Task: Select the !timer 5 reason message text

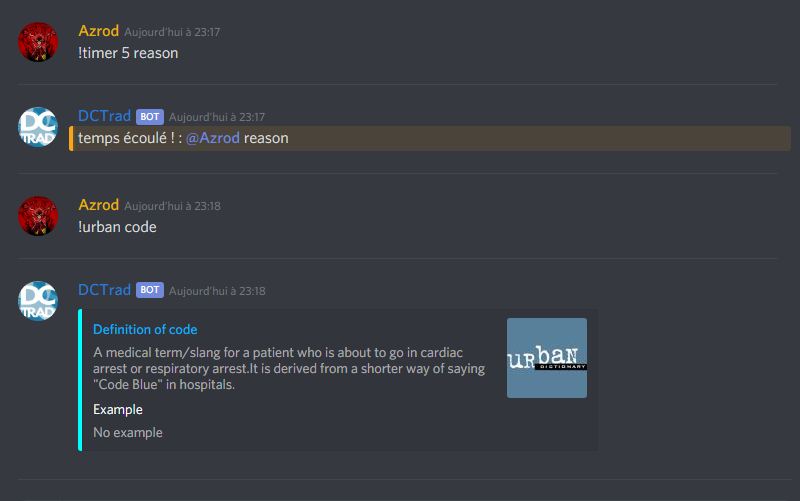Action: (x=128, y=53)
